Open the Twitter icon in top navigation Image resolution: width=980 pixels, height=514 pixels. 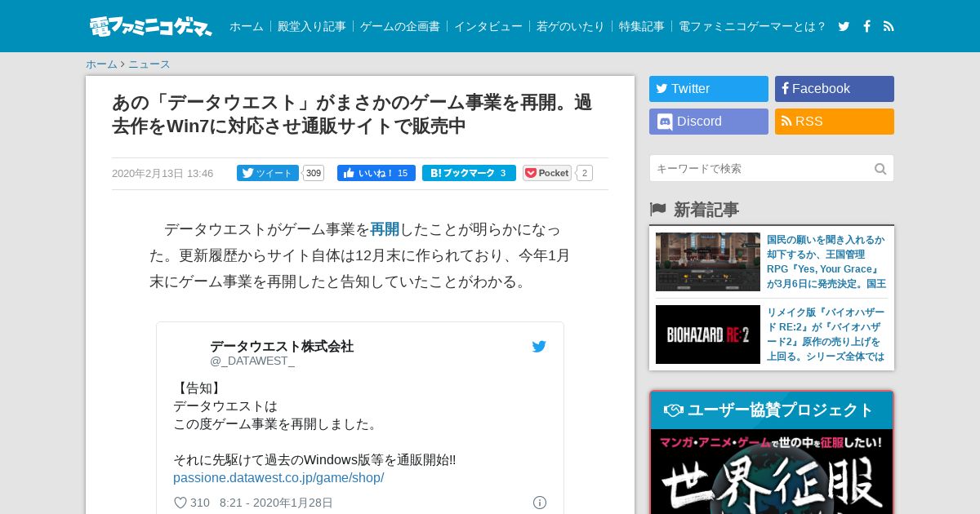844,26
